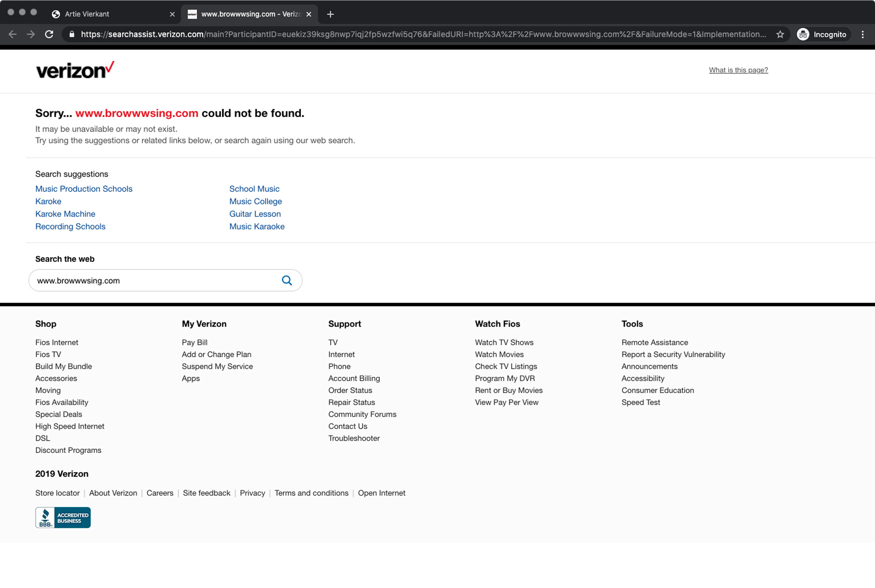875x588 pixels.
Task: Open Pay Bill under My Verizon
Action: coord(194,342)
